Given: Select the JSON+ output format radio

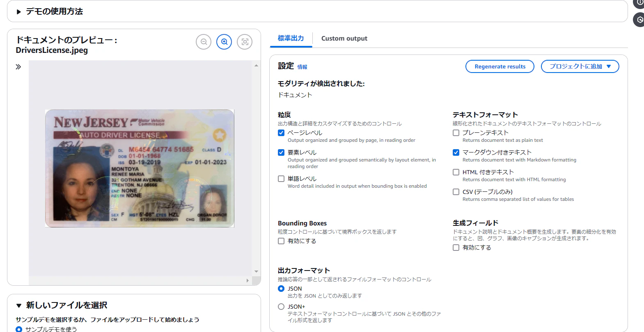Looking at the screenshot, I should 281,307.
